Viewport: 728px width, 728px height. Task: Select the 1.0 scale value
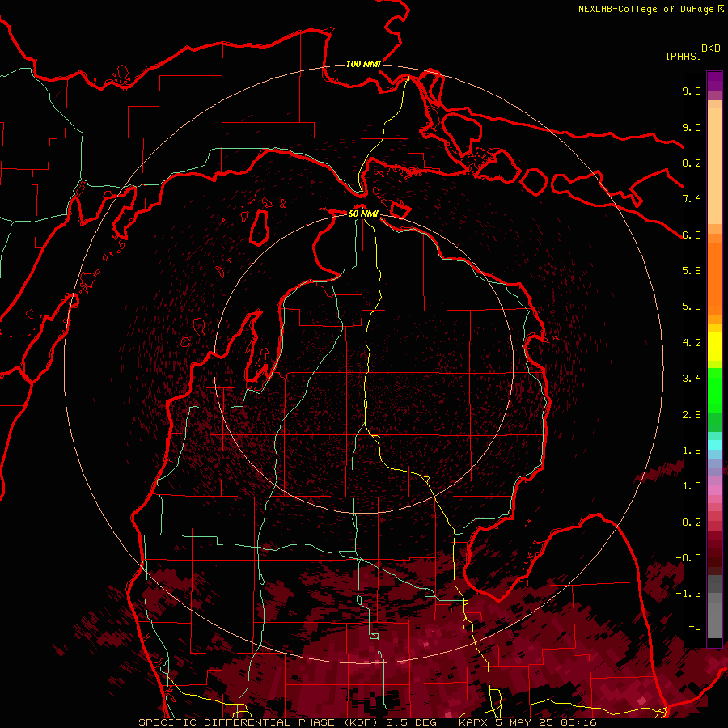[x=692, y=486]
